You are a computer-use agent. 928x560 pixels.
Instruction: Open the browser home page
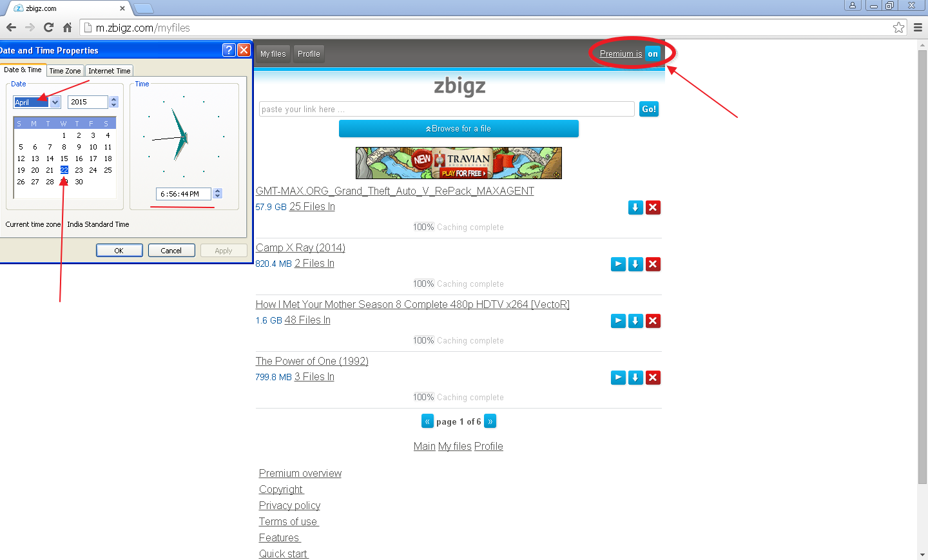tap(67, 28)
